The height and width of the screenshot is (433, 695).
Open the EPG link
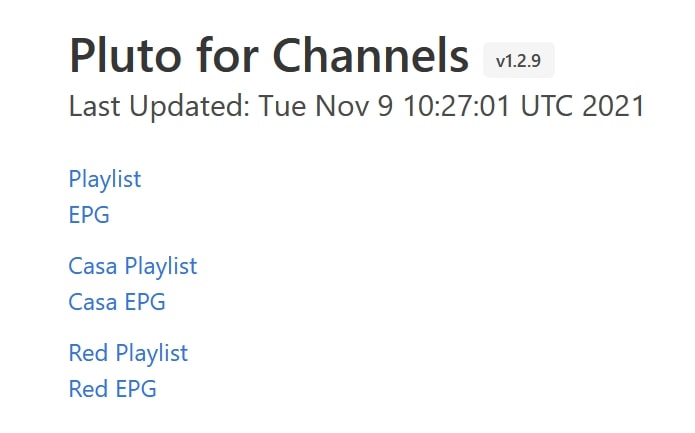[x=89, y=214]
